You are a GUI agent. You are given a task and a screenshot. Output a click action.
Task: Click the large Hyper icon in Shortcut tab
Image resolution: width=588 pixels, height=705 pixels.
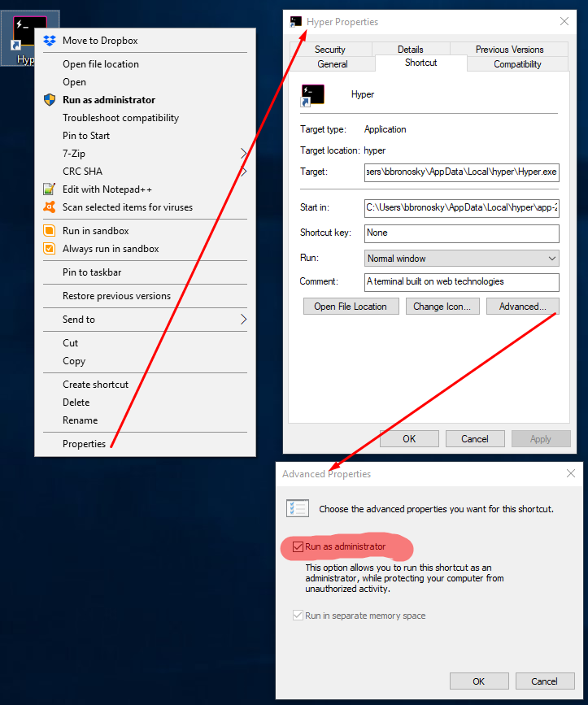[x=312, y=95]
